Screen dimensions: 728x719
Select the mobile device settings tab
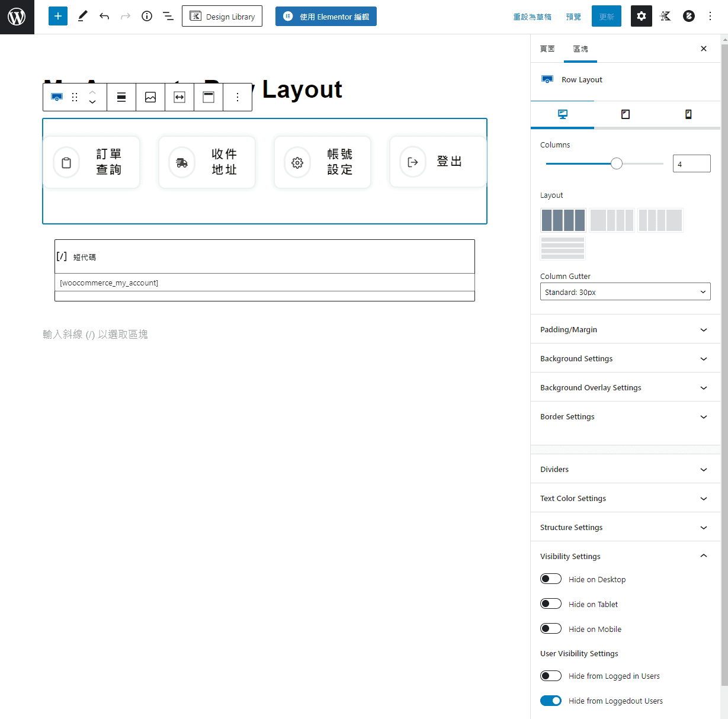click(688, 114)
